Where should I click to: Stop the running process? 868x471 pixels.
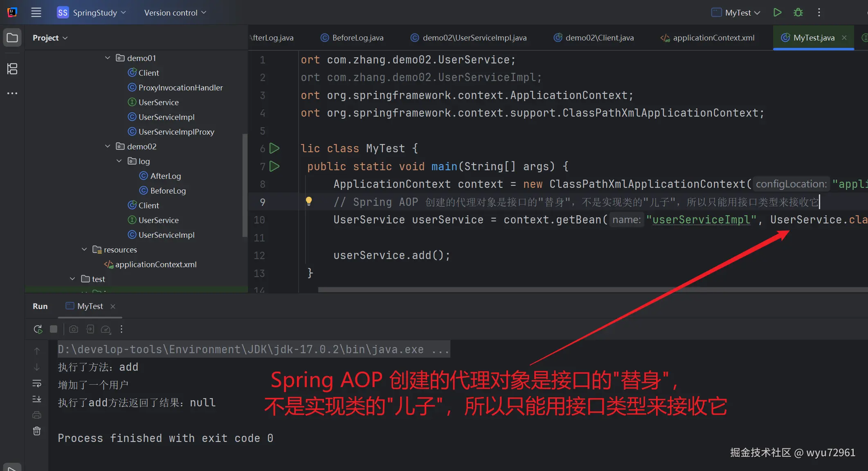(x=54, y=329)
